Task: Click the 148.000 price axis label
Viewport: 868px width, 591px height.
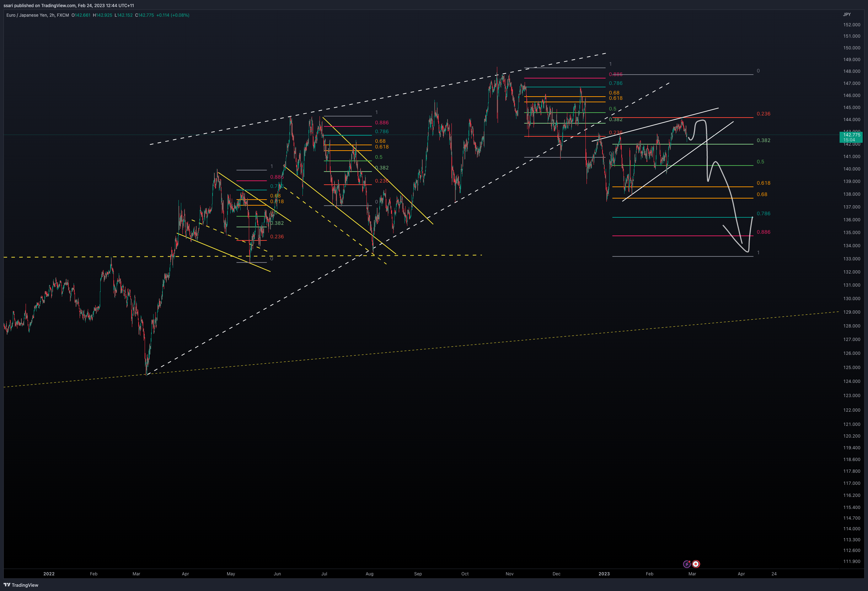Action: coord(852,71)
